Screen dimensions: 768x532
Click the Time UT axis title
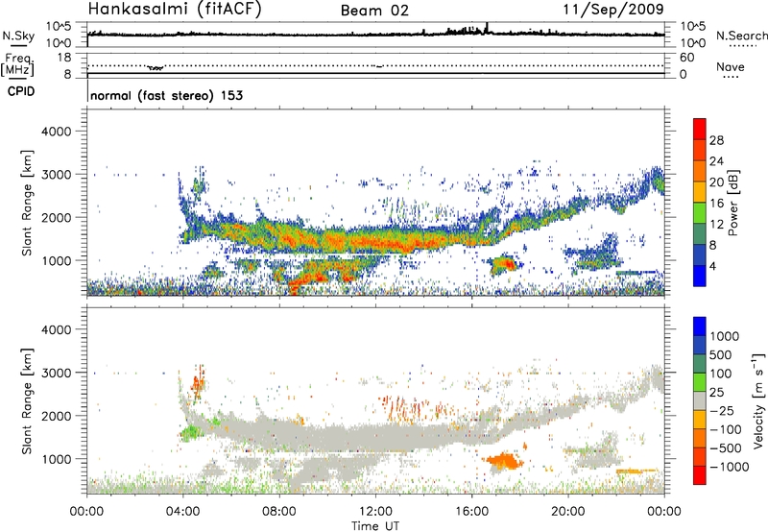(x=375, y=526)
